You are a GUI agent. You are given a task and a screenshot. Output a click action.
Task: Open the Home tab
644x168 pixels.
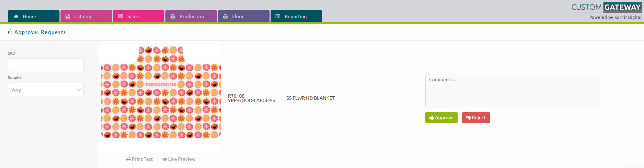coord(34,16)
